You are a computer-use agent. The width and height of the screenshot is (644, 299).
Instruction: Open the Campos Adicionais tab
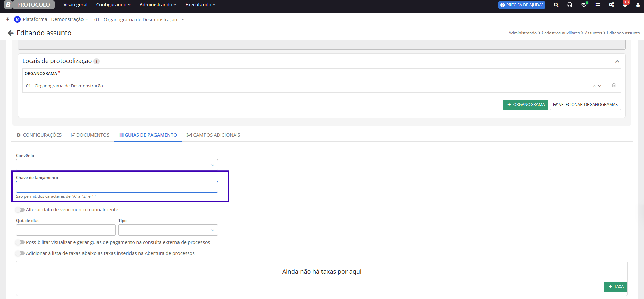tap(213, 135)
